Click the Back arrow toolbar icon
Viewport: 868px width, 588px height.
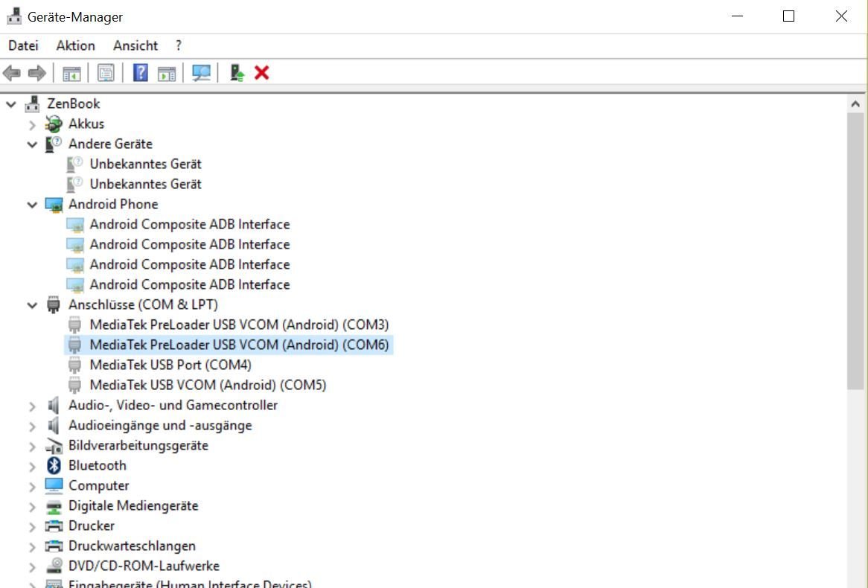12,72
